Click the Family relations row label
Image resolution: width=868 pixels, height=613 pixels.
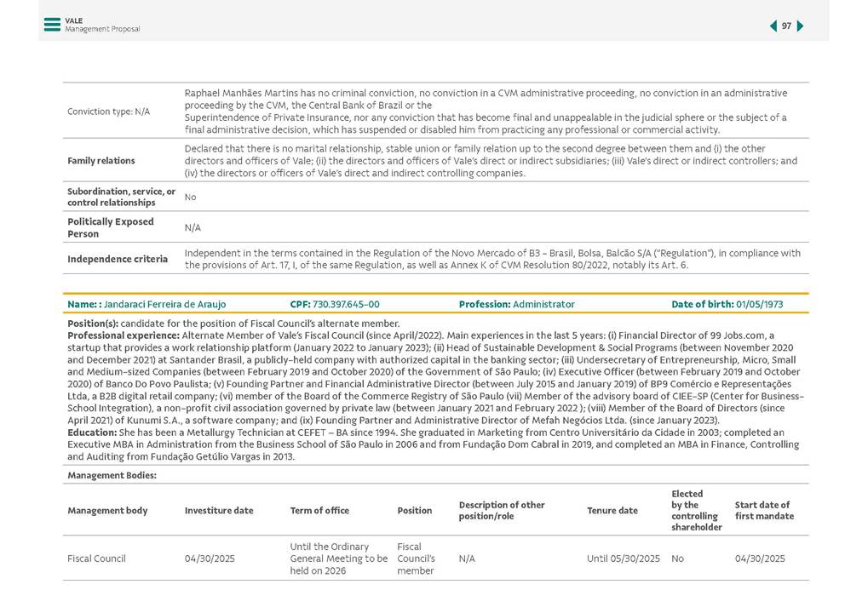101,160
